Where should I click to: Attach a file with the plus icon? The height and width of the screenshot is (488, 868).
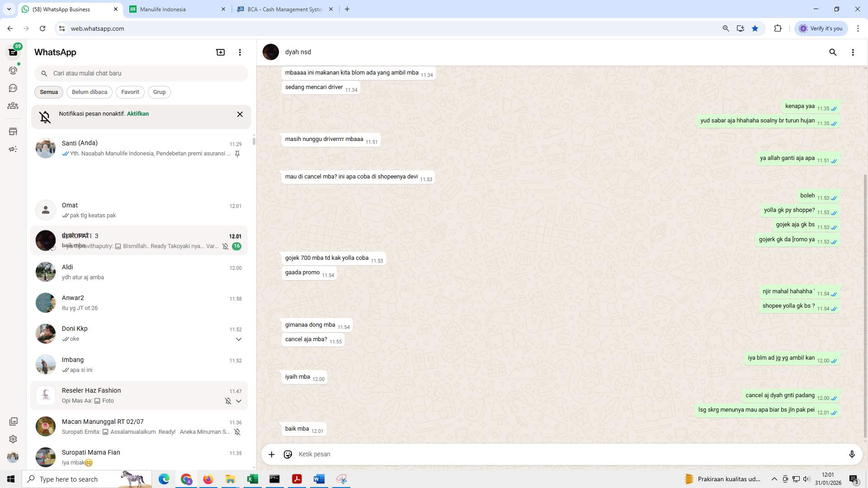271,454
